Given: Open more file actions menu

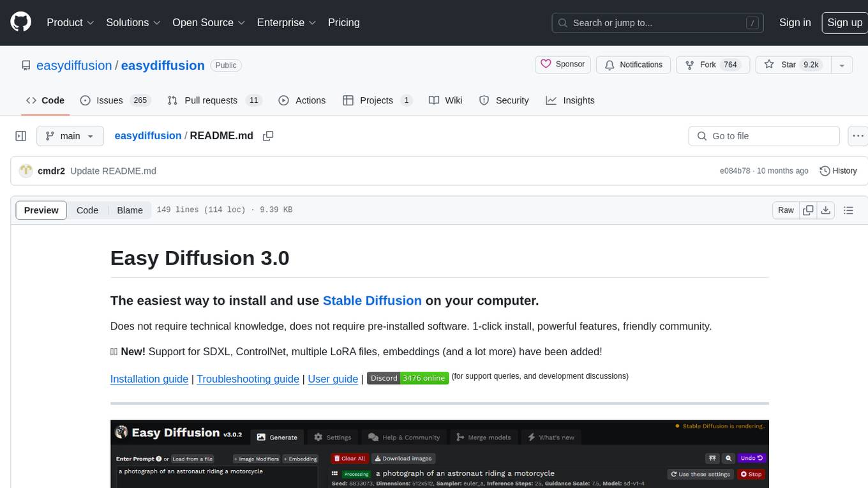Looking at the screenshot, I should click(x=858, y=136).
